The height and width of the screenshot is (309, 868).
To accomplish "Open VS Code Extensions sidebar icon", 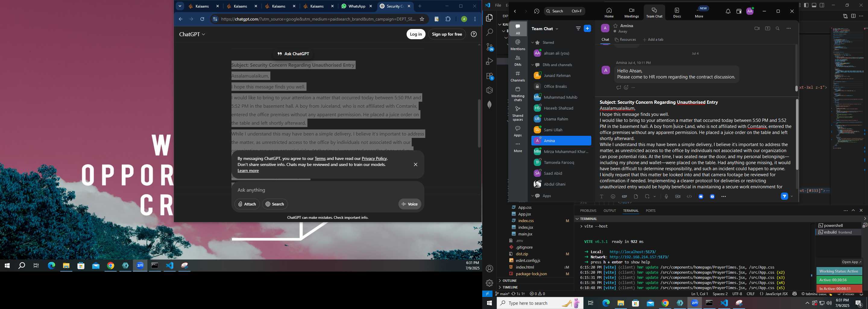I will click(x=489, y=76).
